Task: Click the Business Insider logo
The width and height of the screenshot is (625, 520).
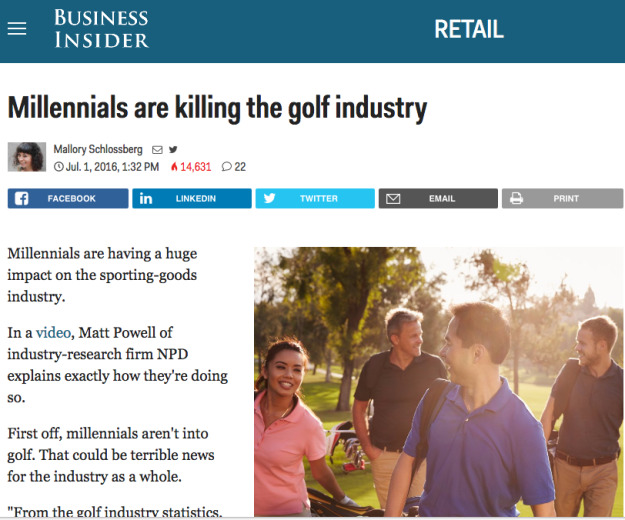Action: (101, 29)
